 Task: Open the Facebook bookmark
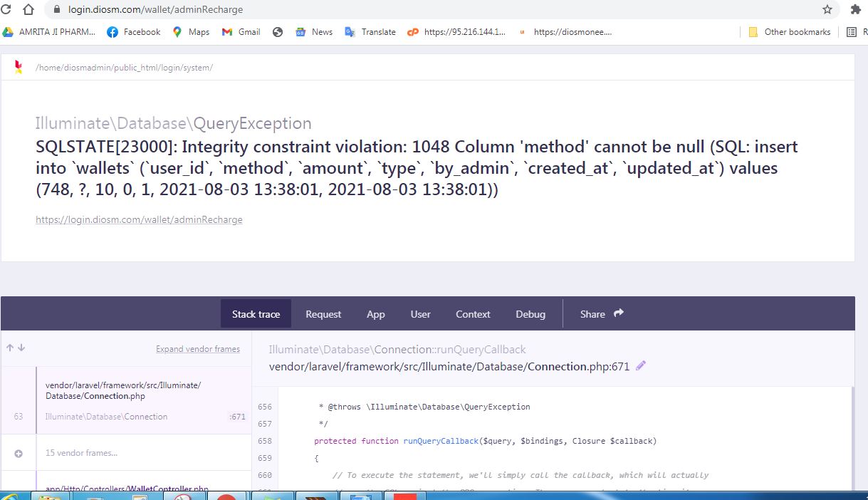133,32
